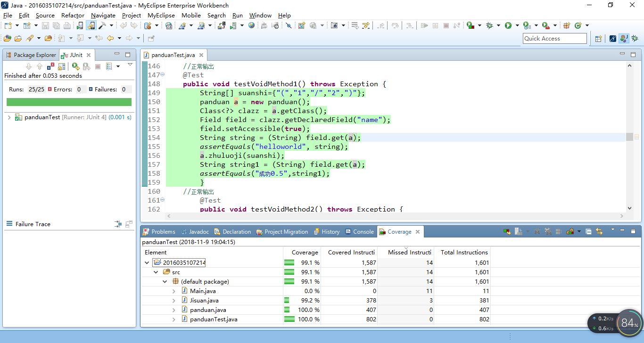The image size is (644, 343).
Task: Select the panduanTest.java row in Coverage
Action: tap(315, 319)
